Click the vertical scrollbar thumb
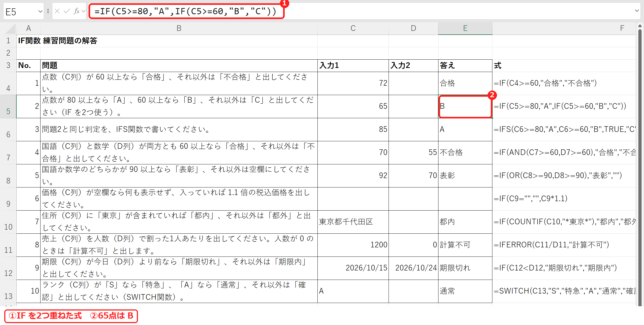The image size is (644, 325). (640, 168)
